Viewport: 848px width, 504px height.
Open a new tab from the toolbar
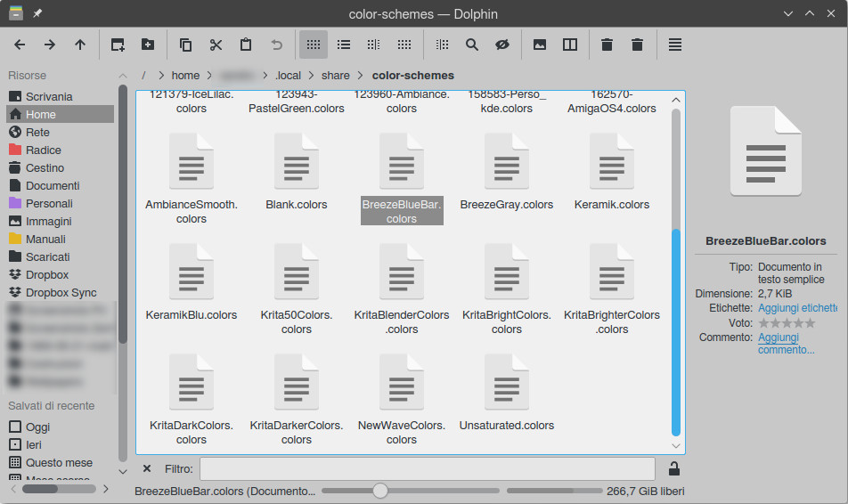coord(118,45)
